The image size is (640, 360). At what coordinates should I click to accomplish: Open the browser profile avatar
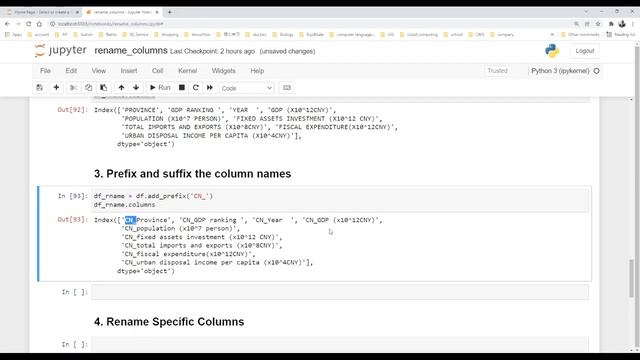622,24
